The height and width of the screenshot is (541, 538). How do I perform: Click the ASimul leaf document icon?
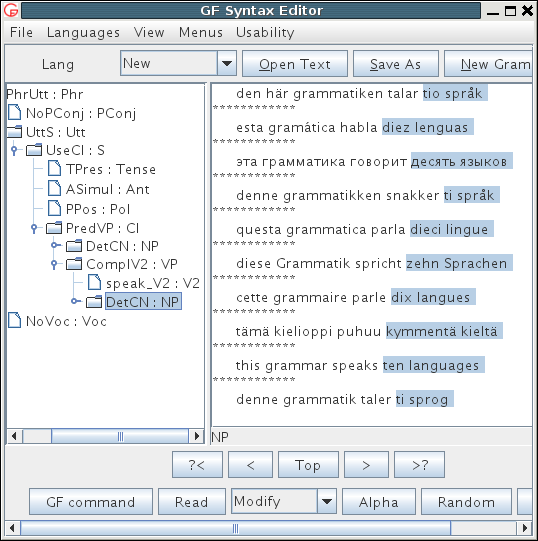(54, 188)
